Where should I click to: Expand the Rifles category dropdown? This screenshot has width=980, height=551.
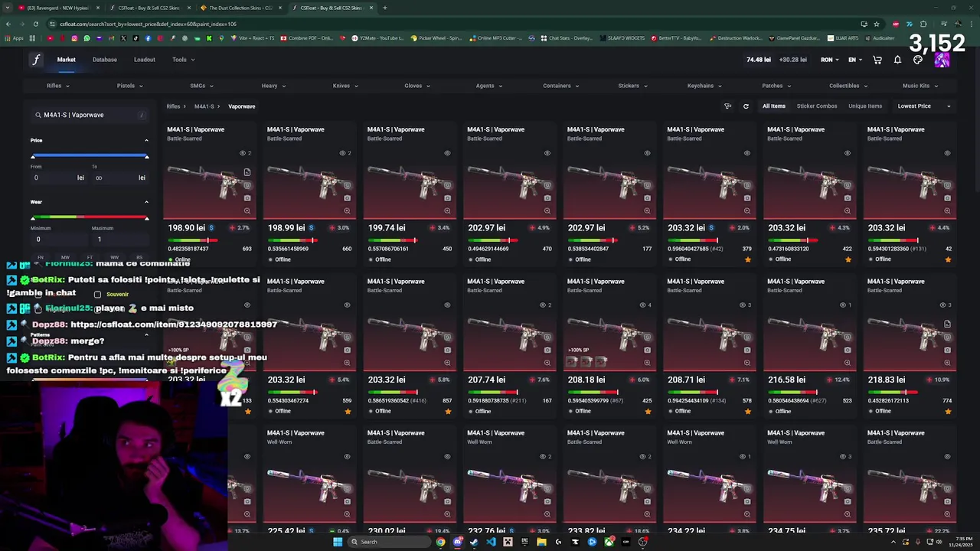coord(57,86)
